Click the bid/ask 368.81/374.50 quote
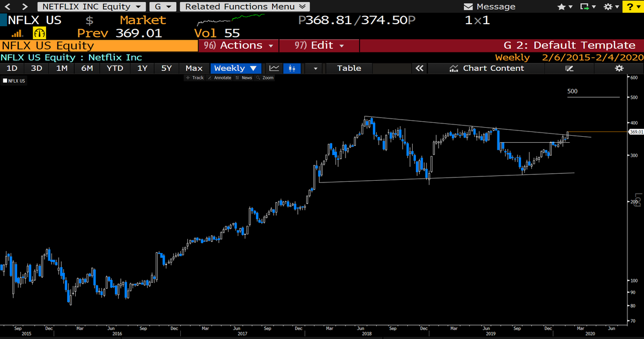 357,20
